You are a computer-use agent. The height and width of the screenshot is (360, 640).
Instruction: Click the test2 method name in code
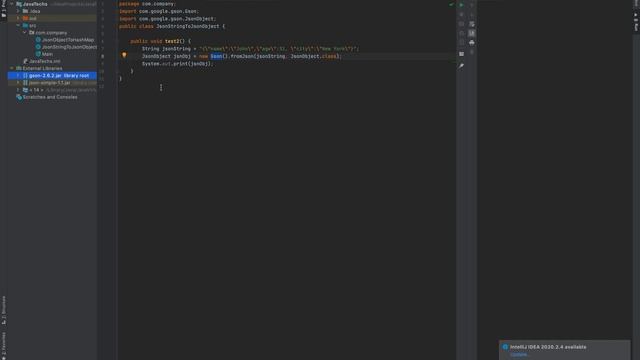[x=172, y=41]
